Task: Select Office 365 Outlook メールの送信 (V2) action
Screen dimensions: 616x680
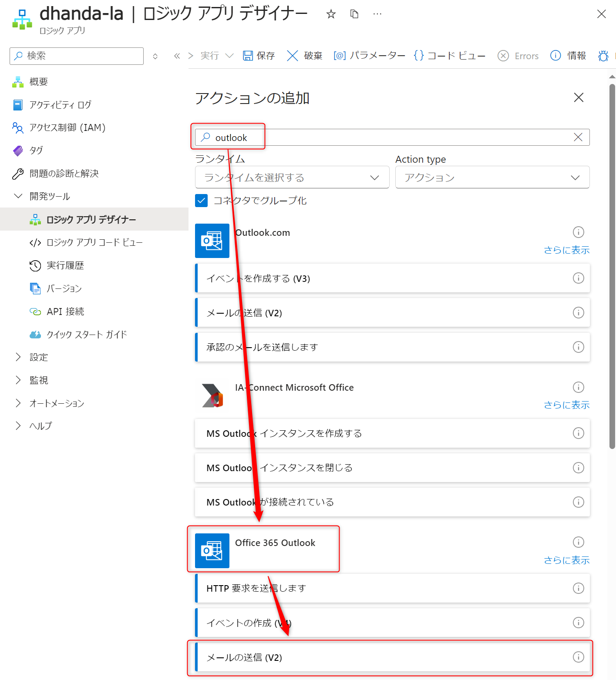Action: pyautogui.click(x=392, y=657)
